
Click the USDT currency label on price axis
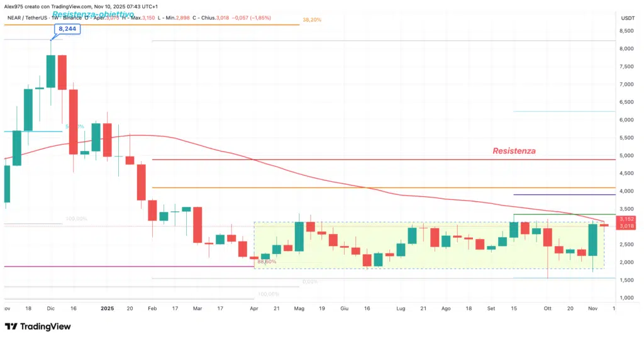[628, 18]
